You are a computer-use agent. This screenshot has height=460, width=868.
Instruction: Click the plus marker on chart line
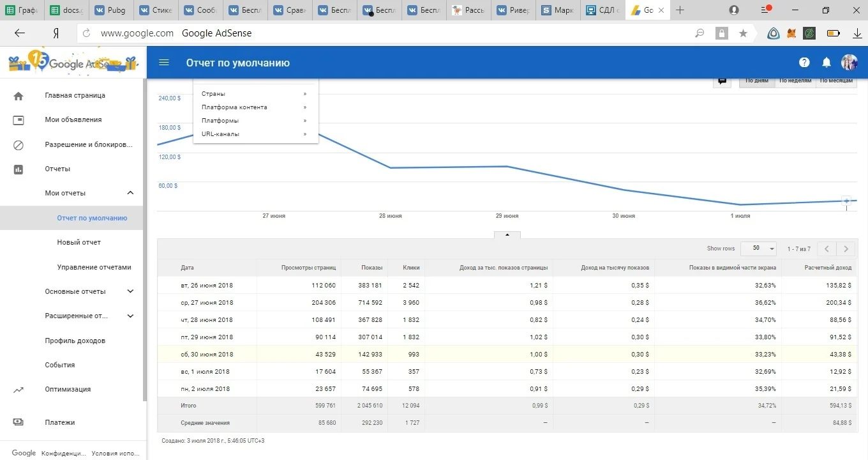click(x=847, y=201)
